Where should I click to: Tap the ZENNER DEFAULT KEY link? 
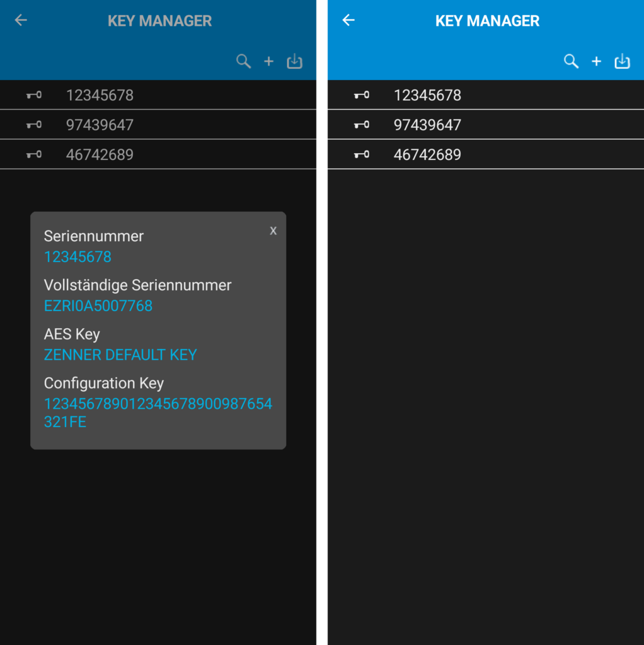coord(120,355)
